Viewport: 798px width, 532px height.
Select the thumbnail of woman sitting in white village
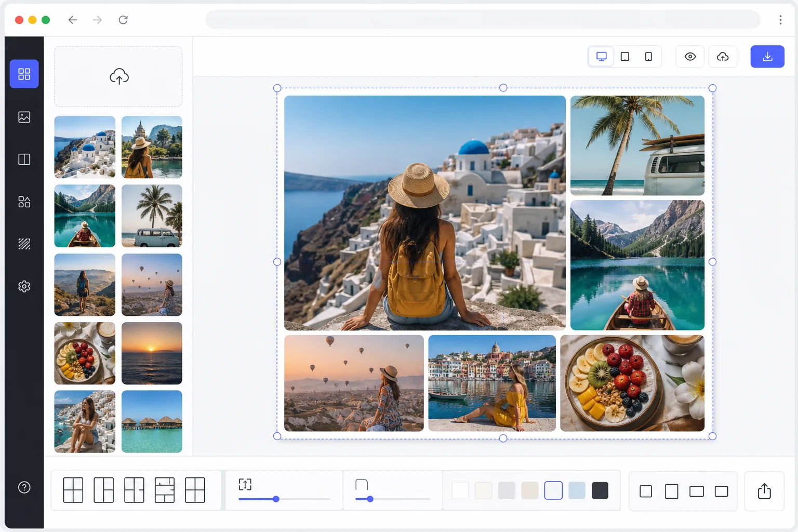tap(85, 421)
